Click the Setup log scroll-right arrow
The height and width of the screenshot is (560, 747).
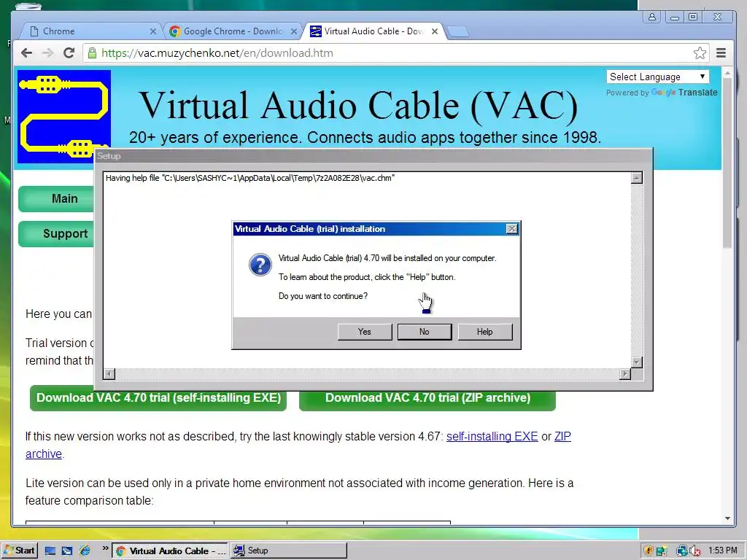coord(625,374)
